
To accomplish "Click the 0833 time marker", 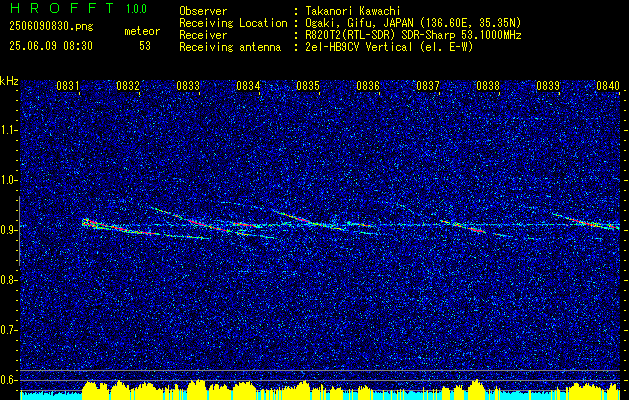I will tap(188, 85).
